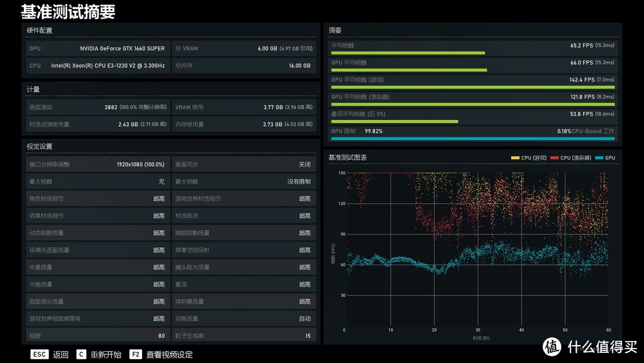Click the 体积雾质量 setting row

pyautogui.click(x=244, y=302)
